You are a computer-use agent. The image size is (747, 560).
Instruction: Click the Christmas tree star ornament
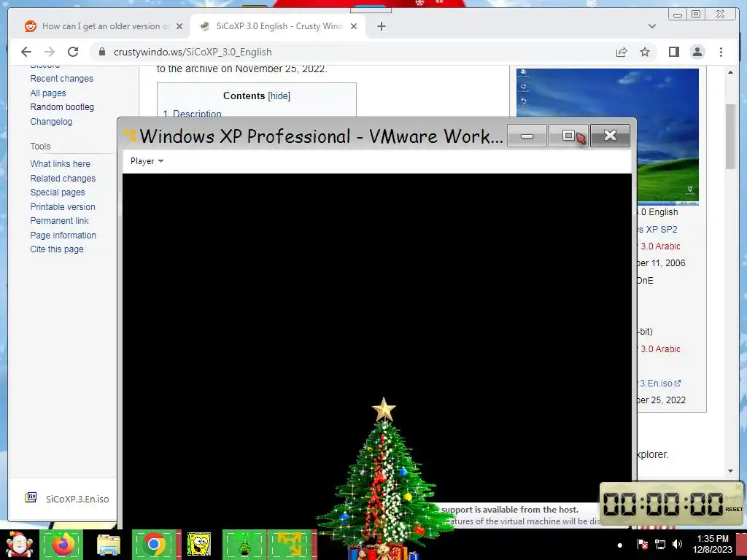click(384, 410)
